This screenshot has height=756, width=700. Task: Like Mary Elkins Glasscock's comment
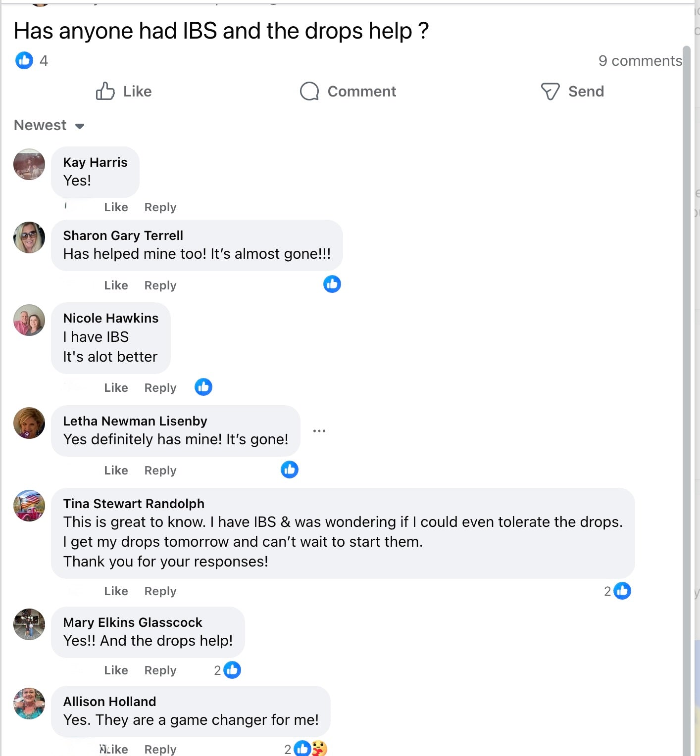116,670
